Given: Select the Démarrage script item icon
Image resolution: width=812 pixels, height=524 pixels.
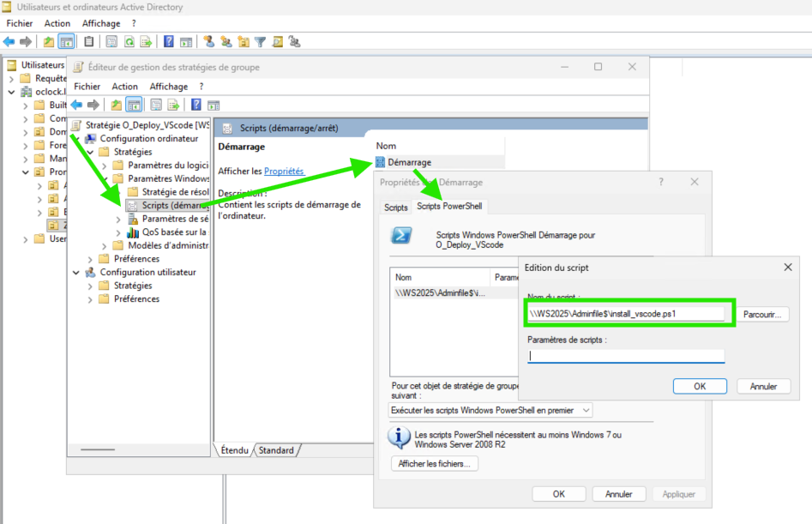Looking at the screenshot, I should tap(380, 162).
